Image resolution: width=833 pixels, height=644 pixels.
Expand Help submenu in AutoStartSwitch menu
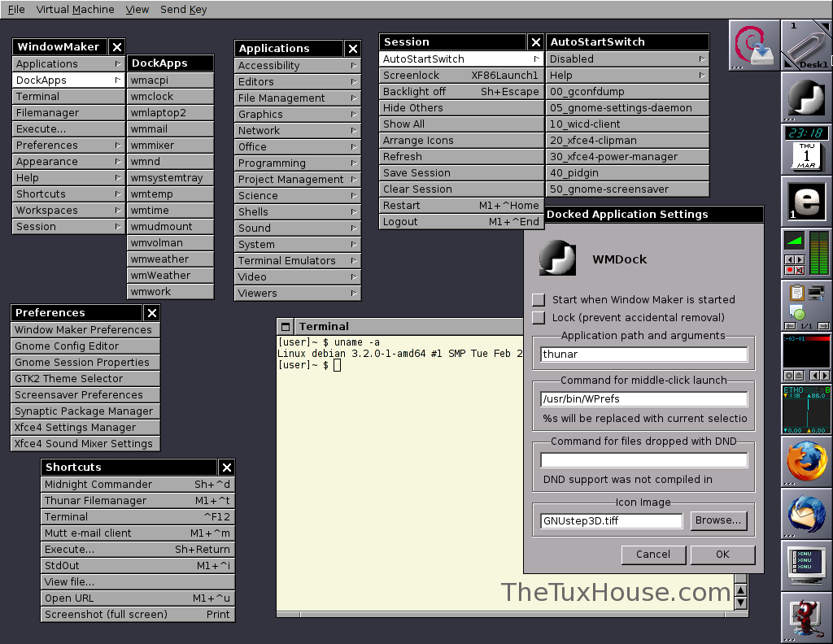(x=627, y=76)
